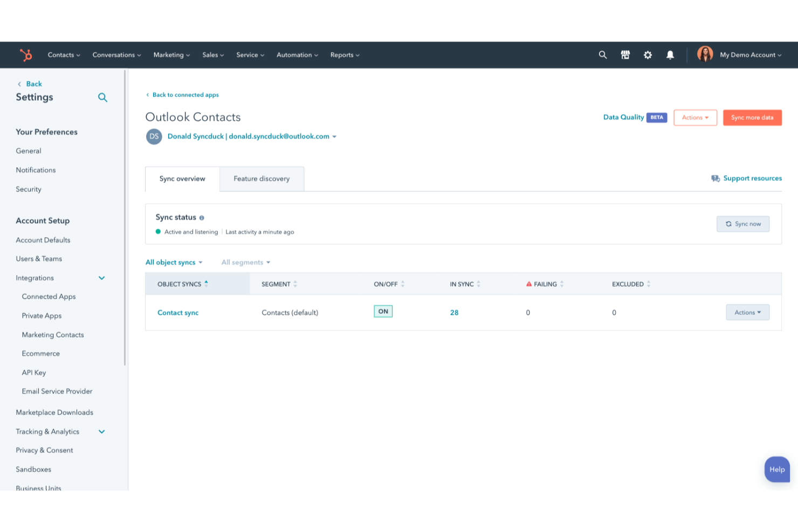This screenshot has height=532, width=798.
Task: Open Notifications settings
Action: click(36, 170)
